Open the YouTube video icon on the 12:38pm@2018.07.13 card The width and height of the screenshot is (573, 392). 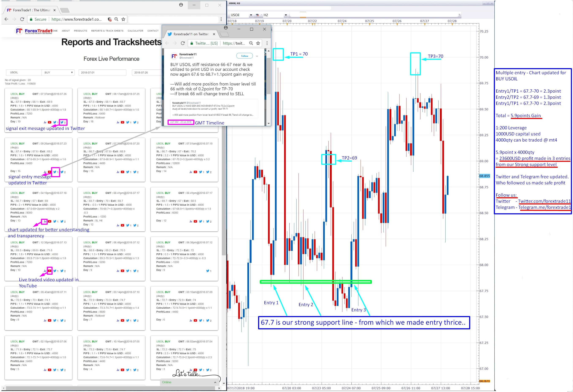pos(50,271)
